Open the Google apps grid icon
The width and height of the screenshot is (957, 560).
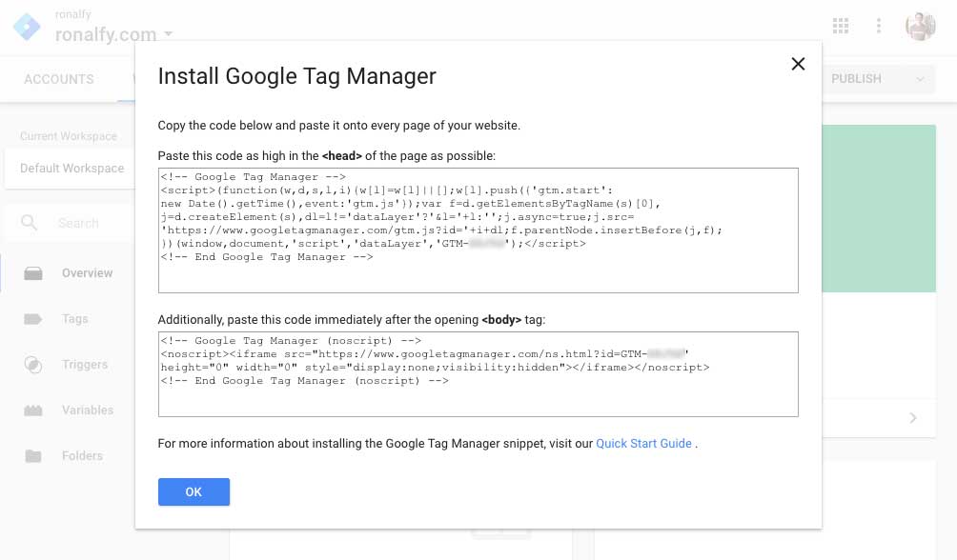[x=841, y=26]
